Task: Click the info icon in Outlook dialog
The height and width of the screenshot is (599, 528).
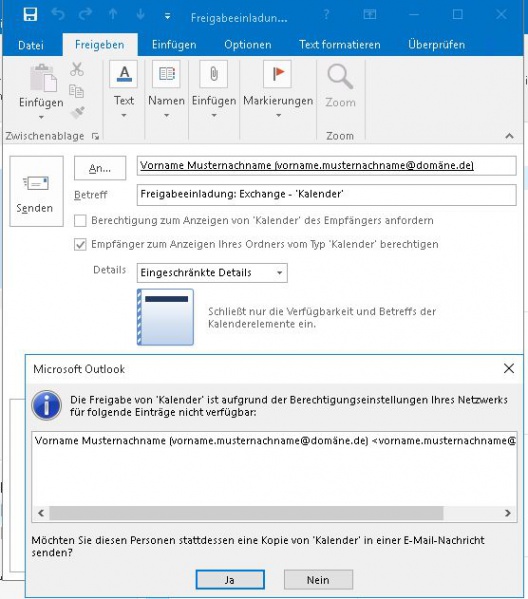Action: pyautogui.click(x=47, y=405)
